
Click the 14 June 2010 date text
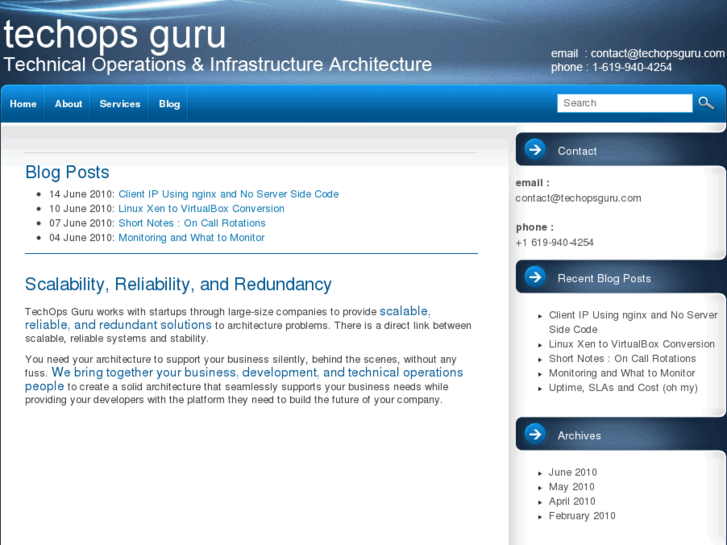point(82,194)
